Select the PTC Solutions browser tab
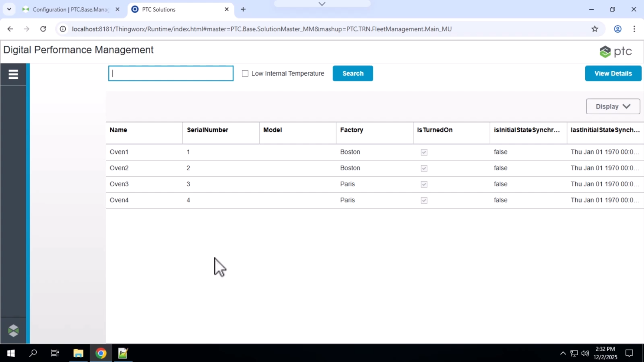Viewport: 644px width, 362px height. point(181,9)
